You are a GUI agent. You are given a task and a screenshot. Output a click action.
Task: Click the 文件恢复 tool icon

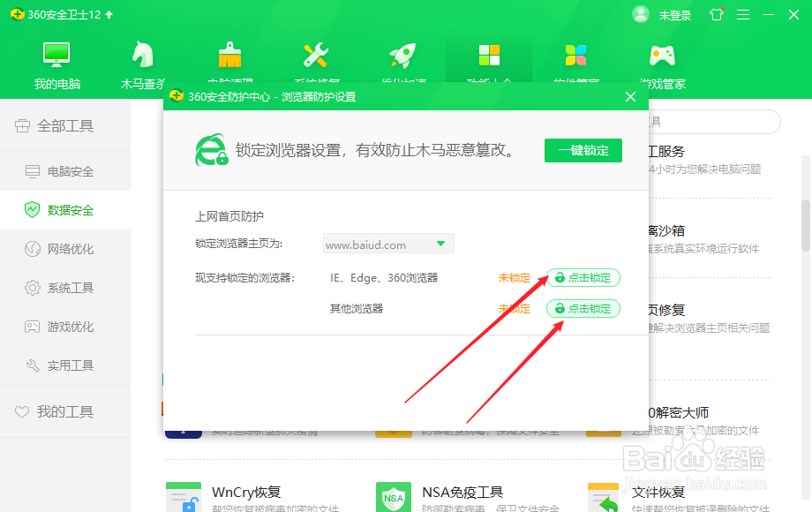point(604,498)
